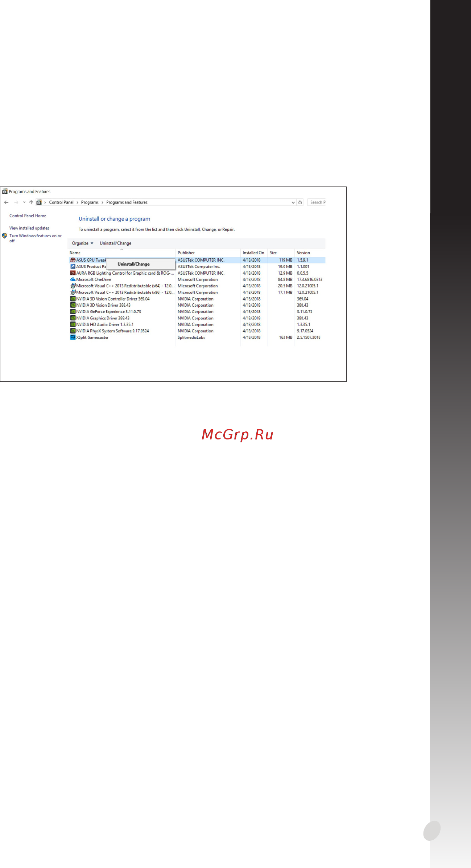Click ASUSTeK Computer Inc. publisher of Product Register

click(x=199, y=267)
